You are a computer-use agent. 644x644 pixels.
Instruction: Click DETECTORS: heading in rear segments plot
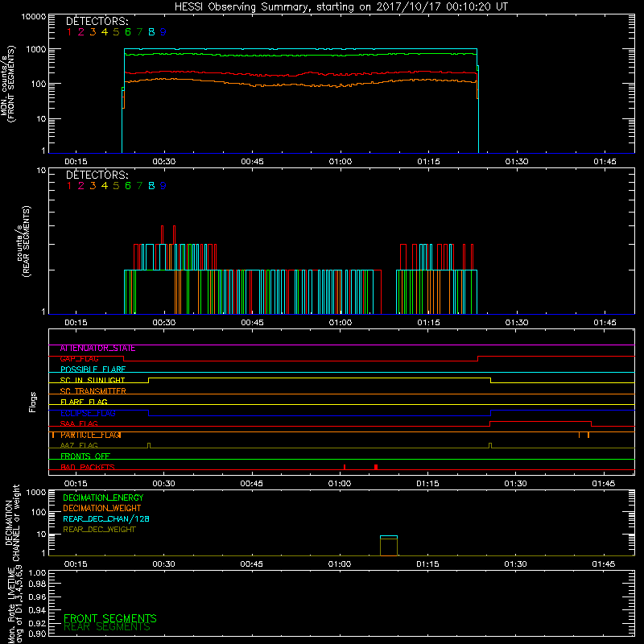click(x=97, y=175)
